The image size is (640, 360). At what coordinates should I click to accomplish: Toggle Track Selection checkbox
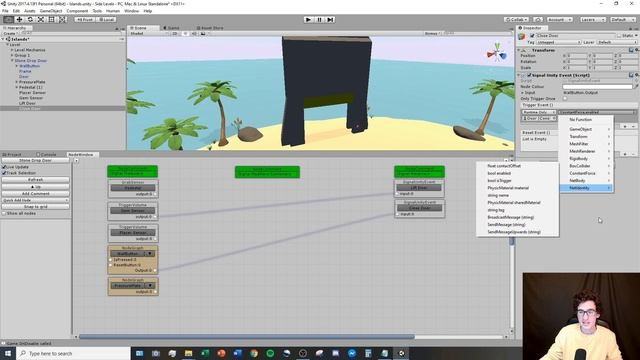4,173
